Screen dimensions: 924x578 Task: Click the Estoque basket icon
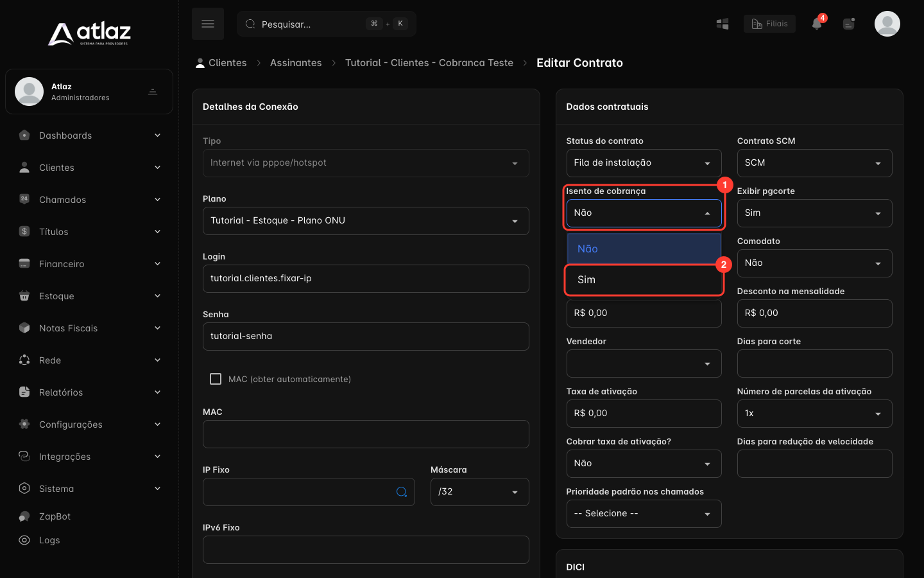pos(24,295)
